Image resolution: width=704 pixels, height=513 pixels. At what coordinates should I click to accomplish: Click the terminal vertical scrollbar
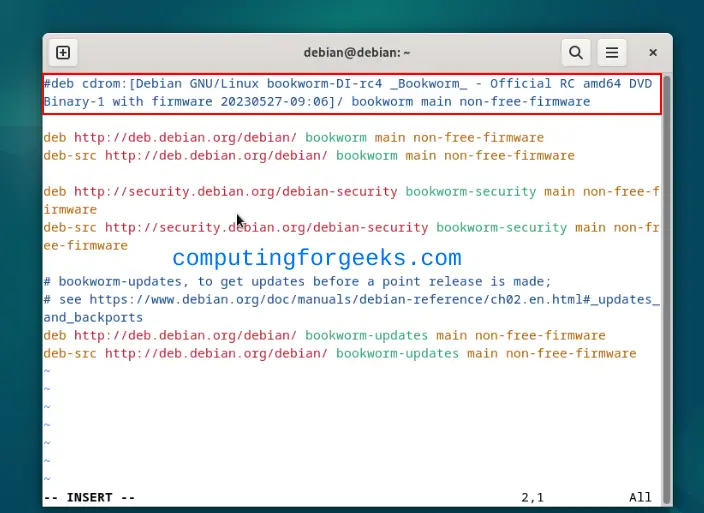point(667,289)
